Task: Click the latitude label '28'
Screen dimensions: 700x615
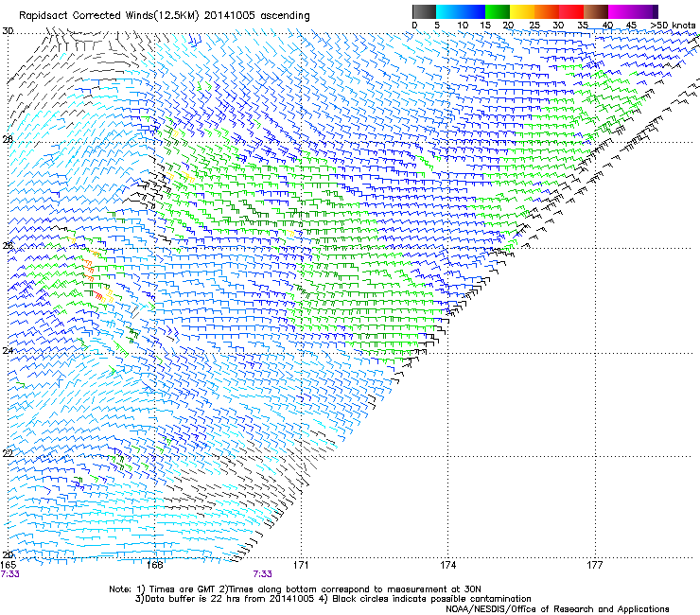Action: [8, 139]
